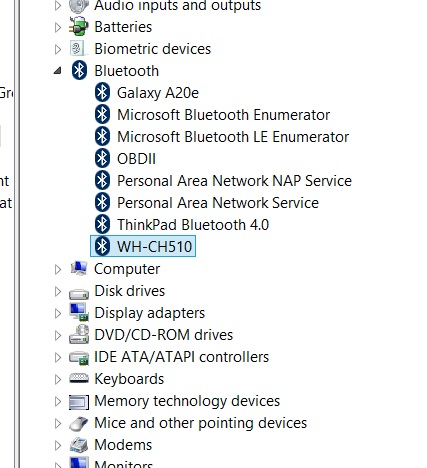Expand the Biometric devices node
427x468 pixels.
coord(58,49)
